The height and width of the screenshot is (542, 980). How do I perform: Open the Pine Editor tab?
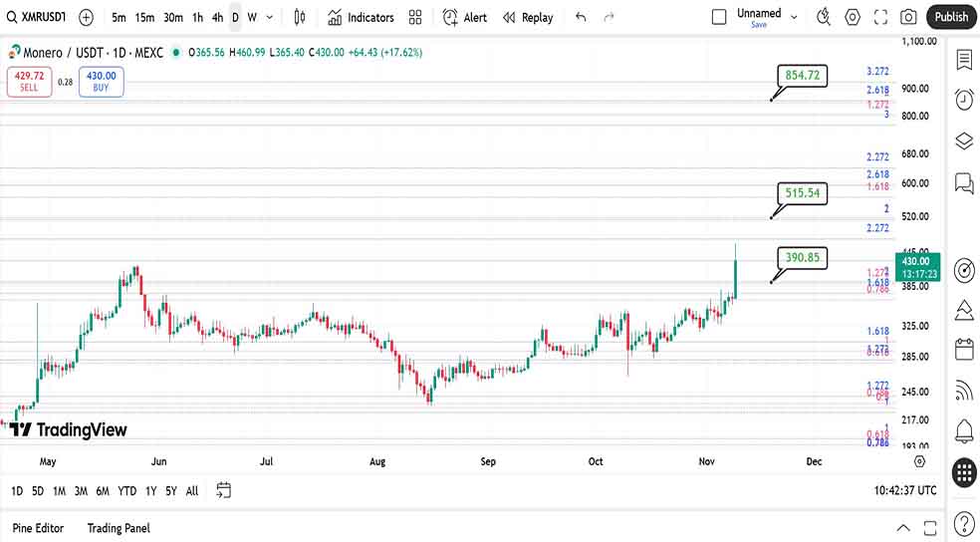click(38, 528)
